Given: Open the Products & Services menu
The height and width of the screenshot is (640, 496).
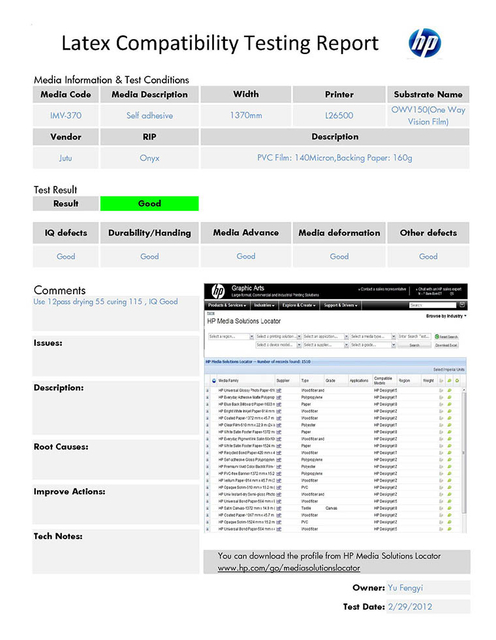Looking at the screenshot, I should 227,305.
